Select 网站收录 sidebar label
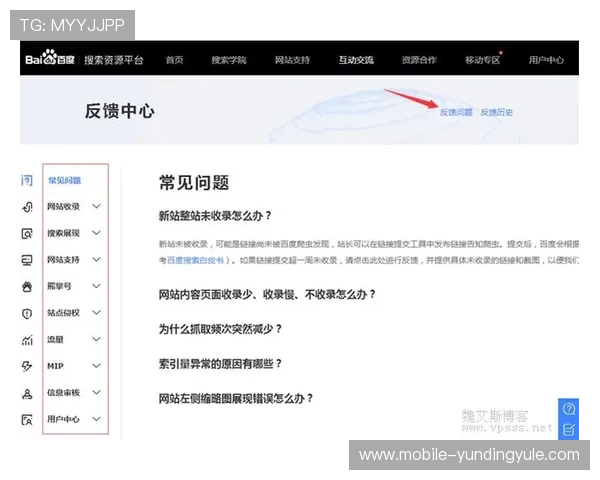The height and width of the screenshot is (480, 600). 63,207
